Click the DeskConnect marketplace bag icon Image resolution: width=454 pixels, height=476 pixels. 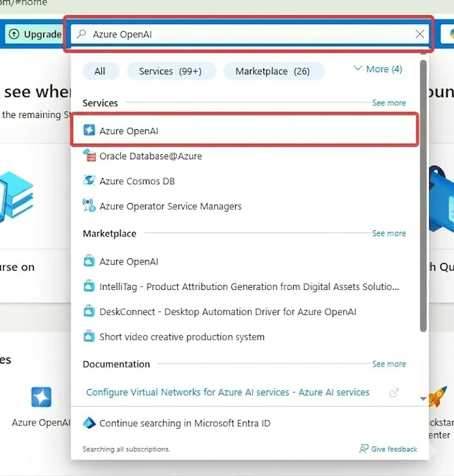coord(89,311)
